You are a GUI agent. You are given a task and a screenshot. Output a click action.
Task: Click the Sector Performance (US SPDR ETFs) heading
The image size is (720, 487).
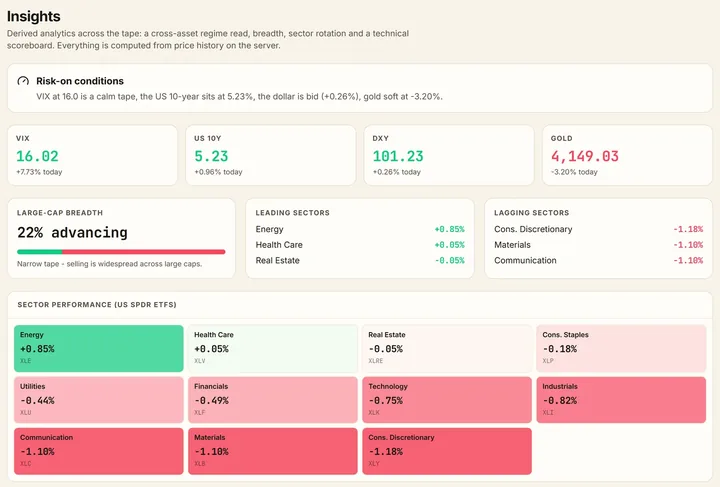pos(97,305)
